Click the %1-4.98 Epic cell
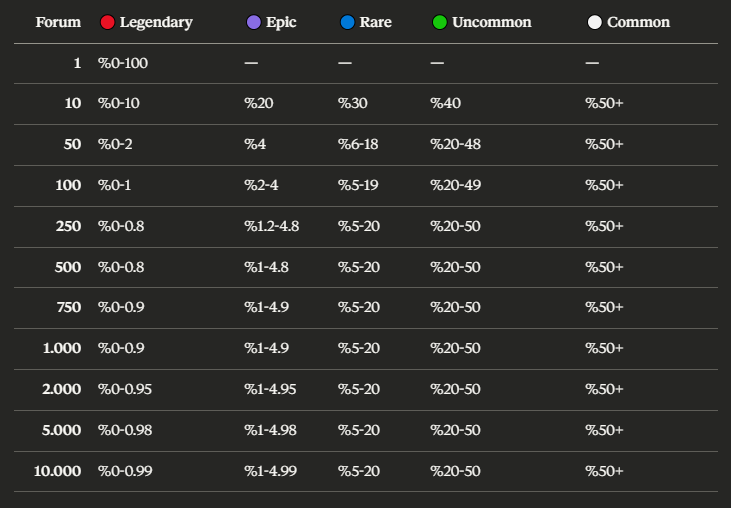This screenshot has width=731, height=508. (x=270, y=430)
